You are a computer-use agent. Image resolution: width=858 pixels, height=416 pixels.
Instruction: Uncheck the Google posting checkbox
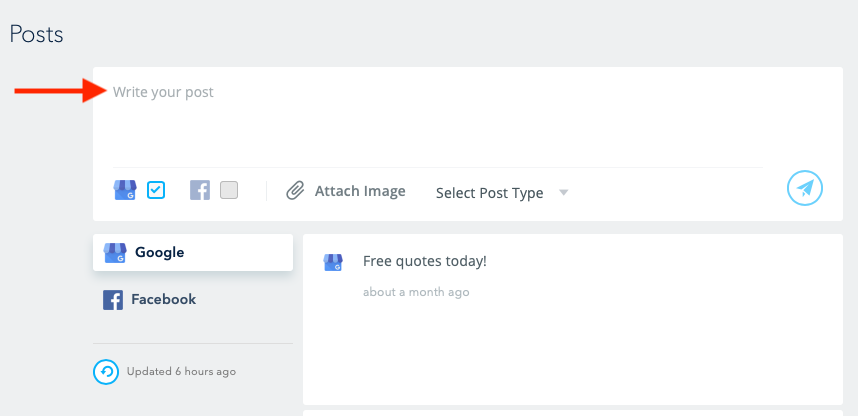(x=156, y=190)
